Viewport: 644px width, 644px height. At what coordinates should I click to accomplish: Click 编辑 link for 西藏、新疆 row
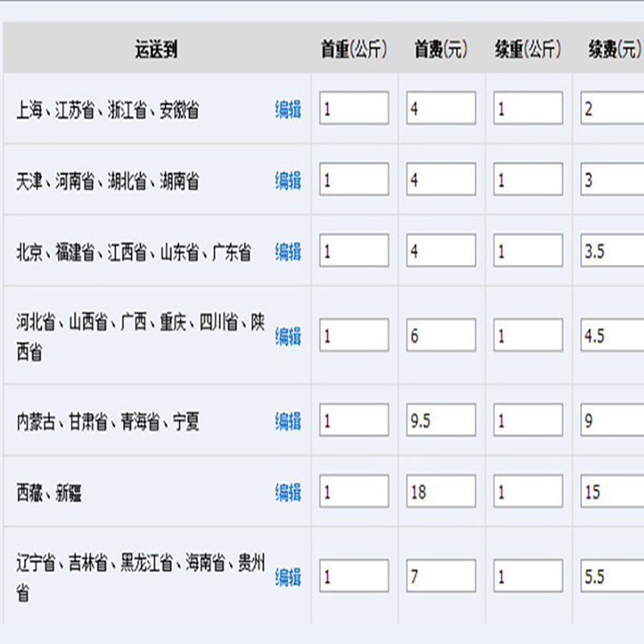(x=287, y=492)
